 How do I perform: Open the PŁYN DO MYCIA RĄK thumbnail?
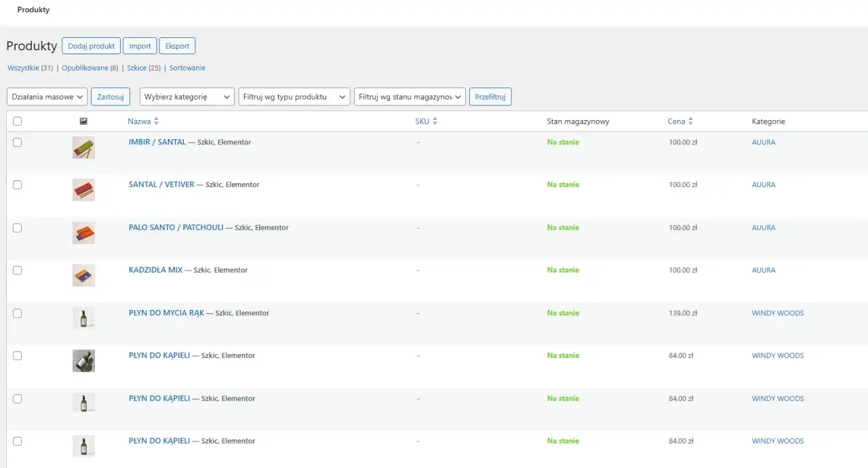[x=83, y=318]
